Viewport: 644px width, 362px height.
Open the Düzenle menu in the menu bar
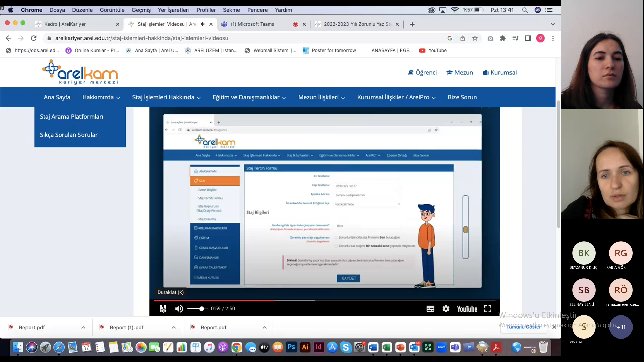click(82, 10)
